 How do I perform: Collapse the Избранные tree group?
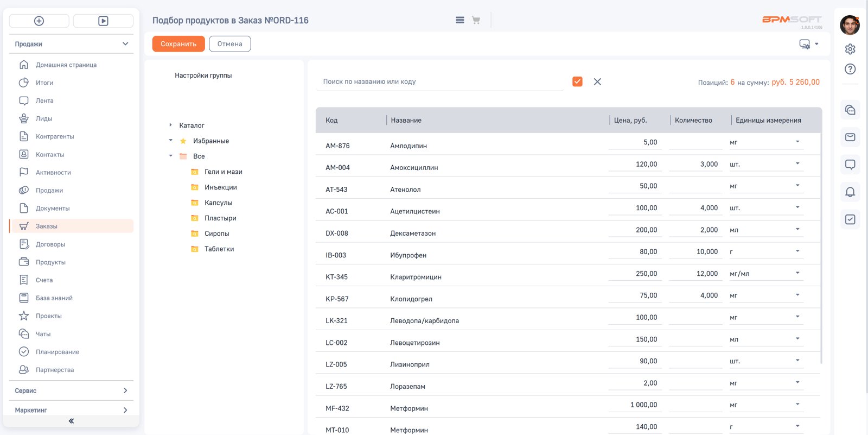[x=170, y=141]
